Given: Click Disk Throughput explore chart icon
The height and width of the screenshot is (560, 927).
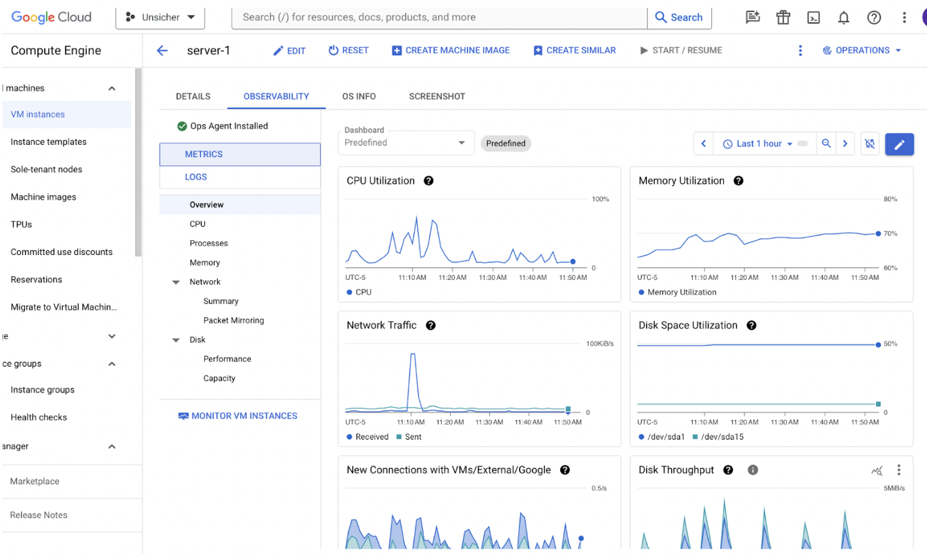Looking at the screenshot, I should (x=877, y=471).
